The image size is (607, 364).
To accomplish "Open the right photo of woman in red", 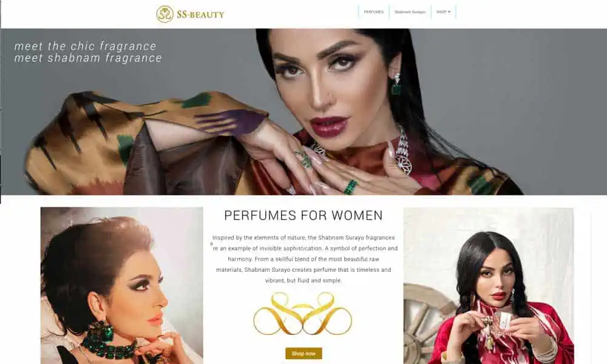I will click(488, 286).
